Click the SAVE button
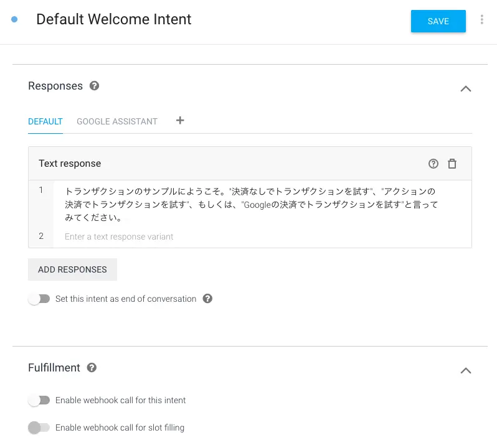The width and height of the screenshot is (497, 448). [438, 21]
